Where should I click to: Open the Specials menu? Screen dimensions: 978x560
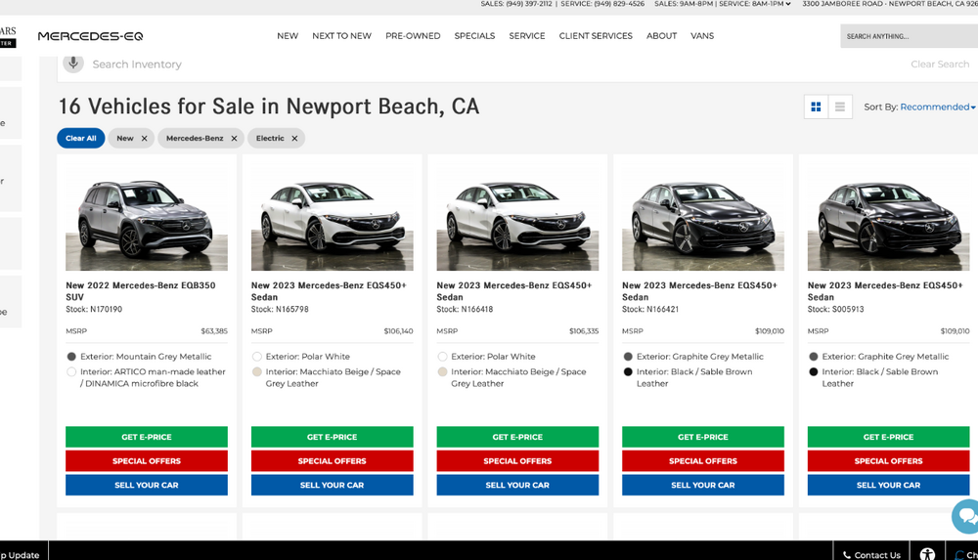[x=474, y=36]
